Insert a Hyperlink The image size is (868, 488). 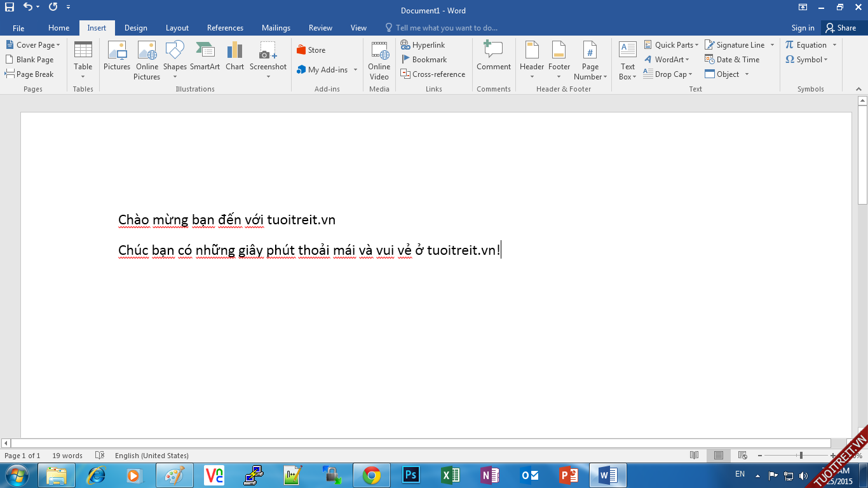[423, 45]
